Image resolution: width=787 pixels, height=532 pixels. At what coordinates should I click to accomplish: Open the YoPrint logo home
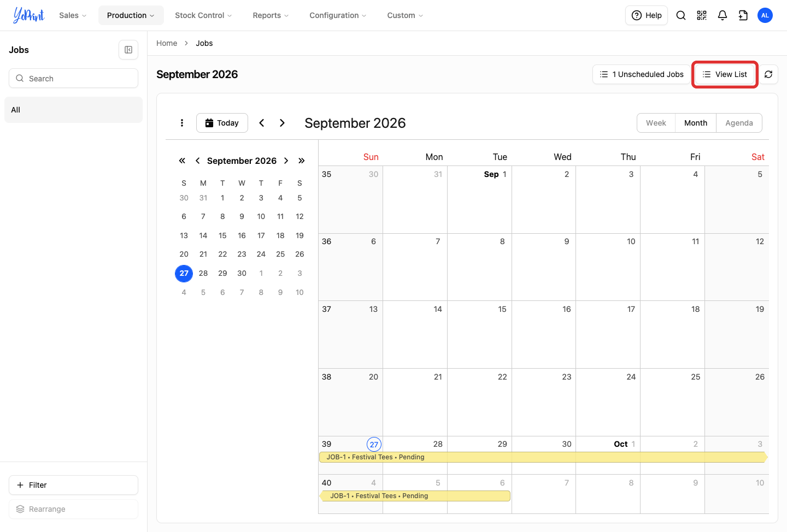(x=29, y=15)
